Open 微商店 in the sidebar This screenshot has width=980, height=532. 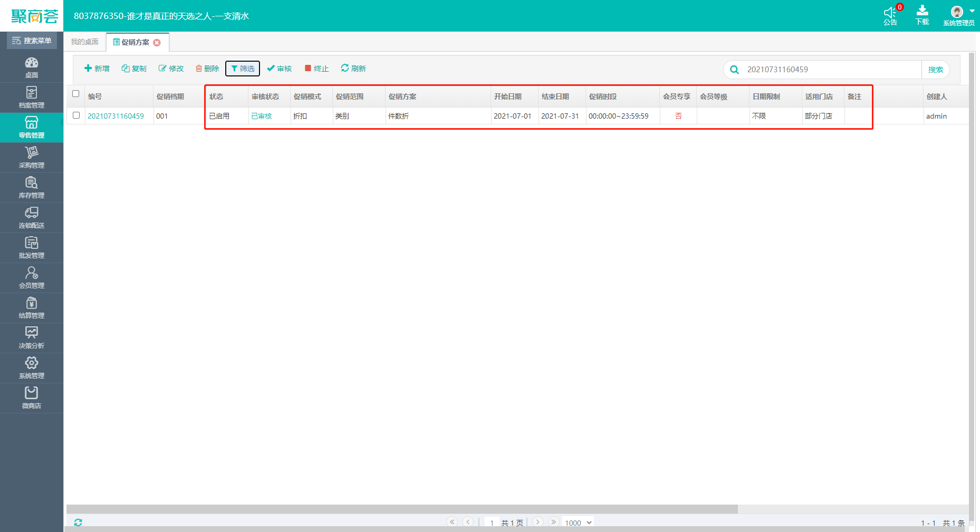tap(32, 398)
